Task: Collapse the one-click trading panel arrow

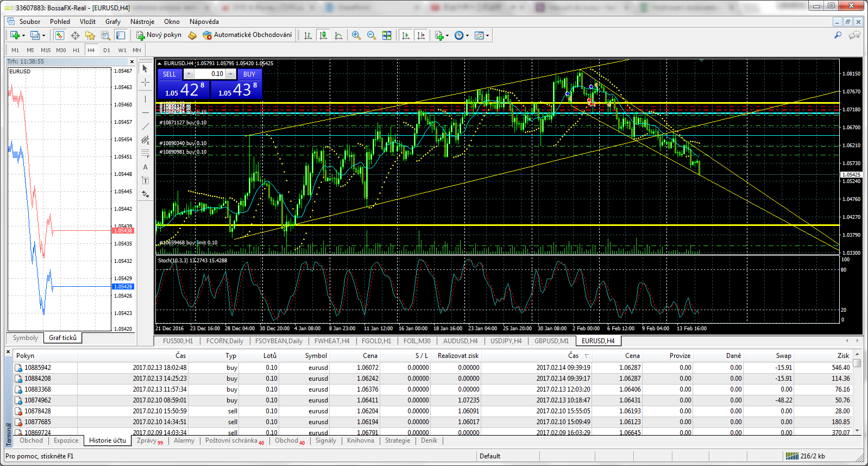Action: pyautogui.click(x=160, y=64)
